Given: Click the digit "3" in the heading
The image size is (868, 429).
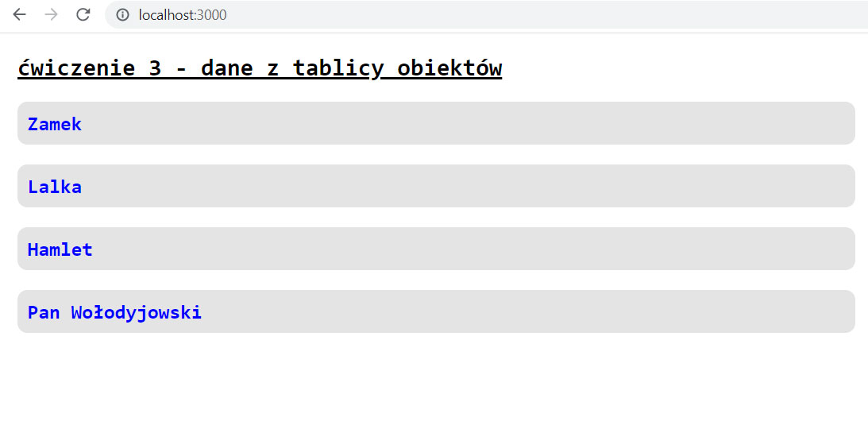Looking at the screenshot, I should point(155,68).
